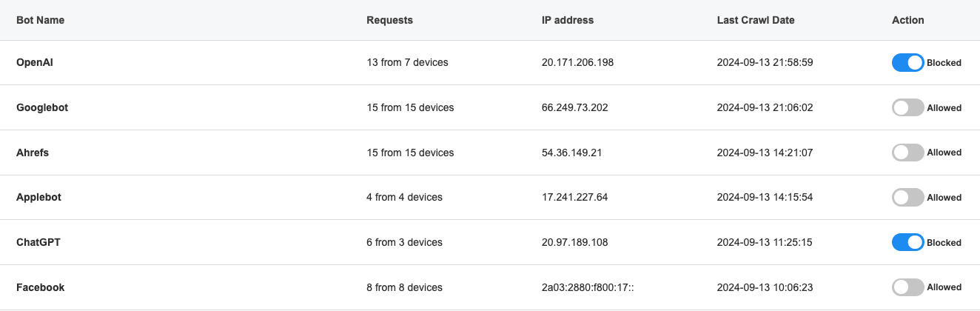Enable blocking for the Ahrefs bot
Image resolution: width=980 pixels, height=311 pixels.
907,153
